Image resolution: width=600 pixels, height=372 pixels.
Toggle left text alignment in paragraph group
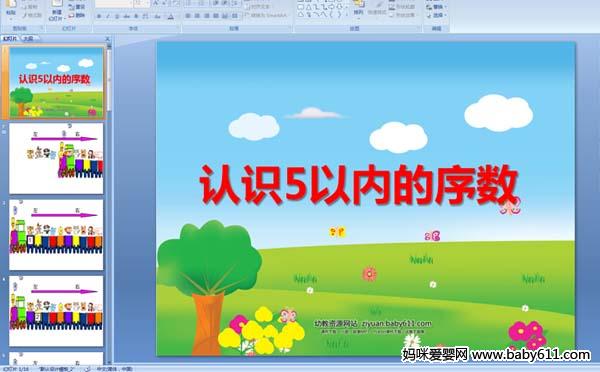tap(188, 16)
